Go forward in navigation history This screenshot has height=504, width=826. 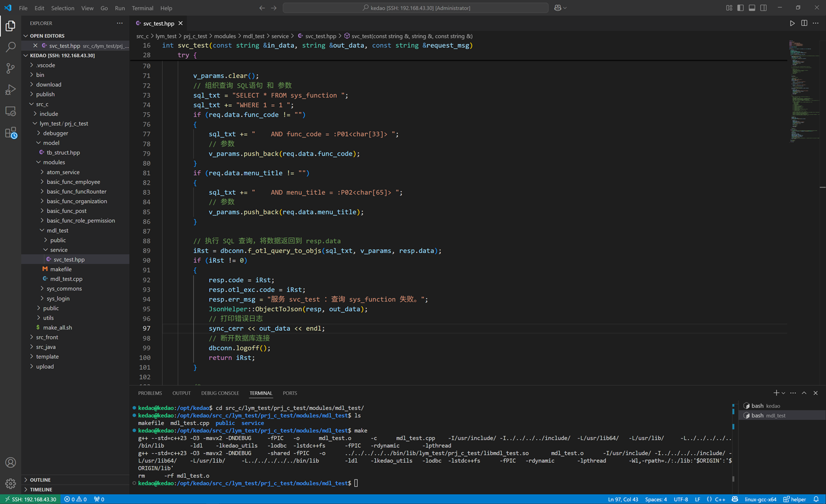coord(274,8)
